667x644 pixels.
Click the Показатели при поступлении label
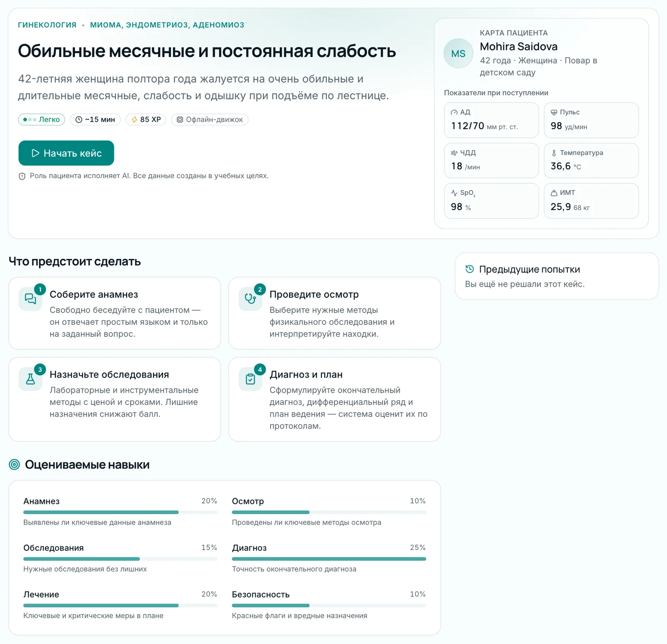tap(496, 93)
